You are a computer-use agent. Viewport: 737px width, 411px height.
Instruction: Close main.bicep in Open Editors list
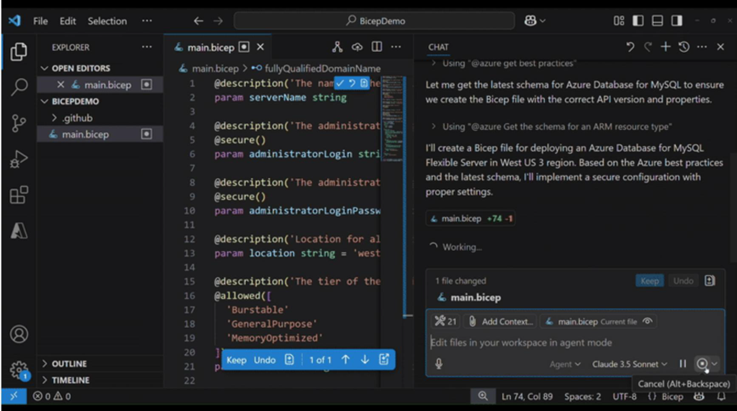tap(61, 85)
